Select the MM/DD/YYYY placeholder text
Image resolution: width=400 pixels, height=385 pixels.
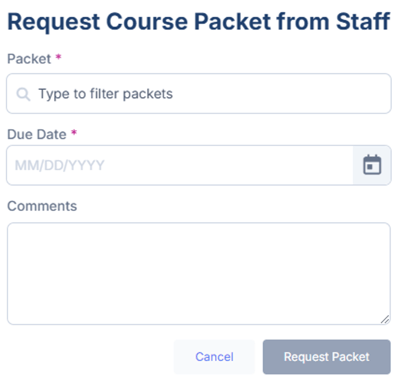coord(60,165)
